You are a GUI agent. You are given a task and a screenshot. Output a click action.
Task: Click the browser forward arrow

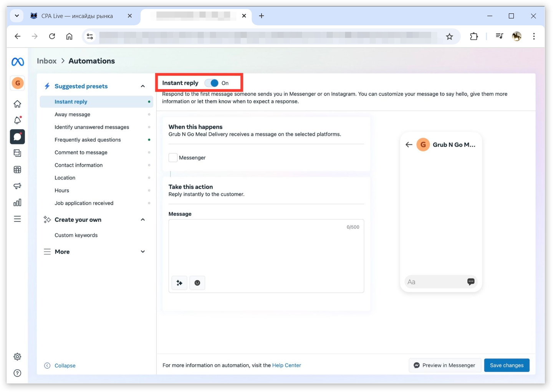pyautogui.click(x=35, y=36)
